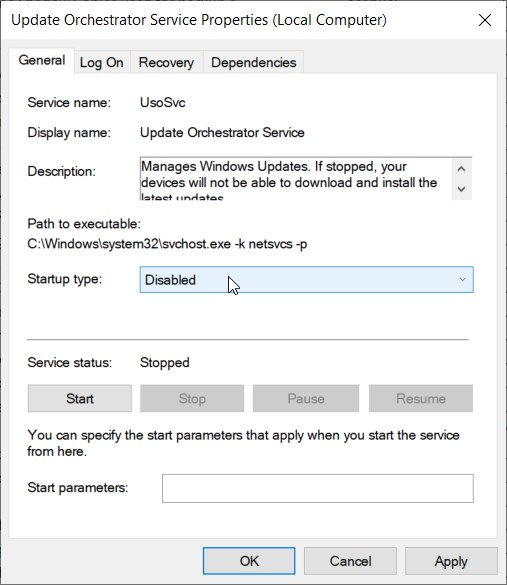Click the Startup type dropdown arrow
This screenshot has width=507, height=585.
point(463,279)
